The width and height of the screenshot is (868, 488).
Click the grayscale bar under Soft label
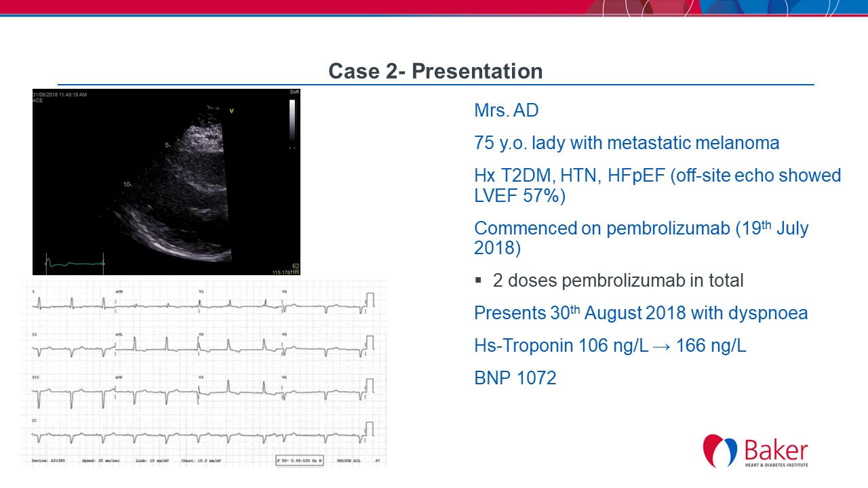292,121
